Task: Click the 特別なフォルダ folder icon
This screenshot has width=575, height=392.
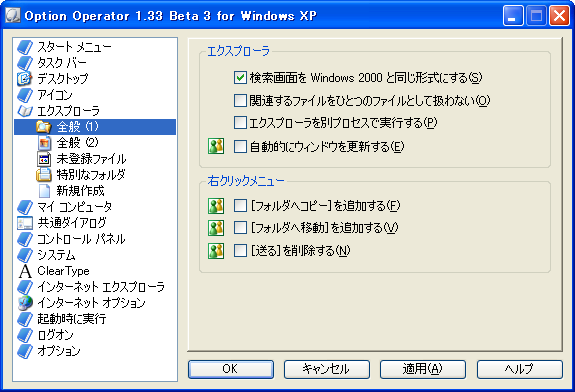Action: (x=44, y=175)
